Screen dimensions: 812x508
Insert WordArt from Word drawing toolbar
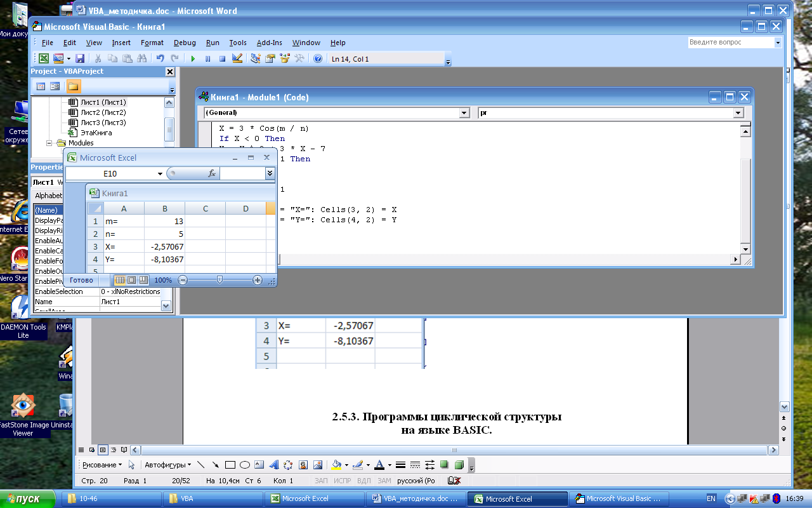274,465
